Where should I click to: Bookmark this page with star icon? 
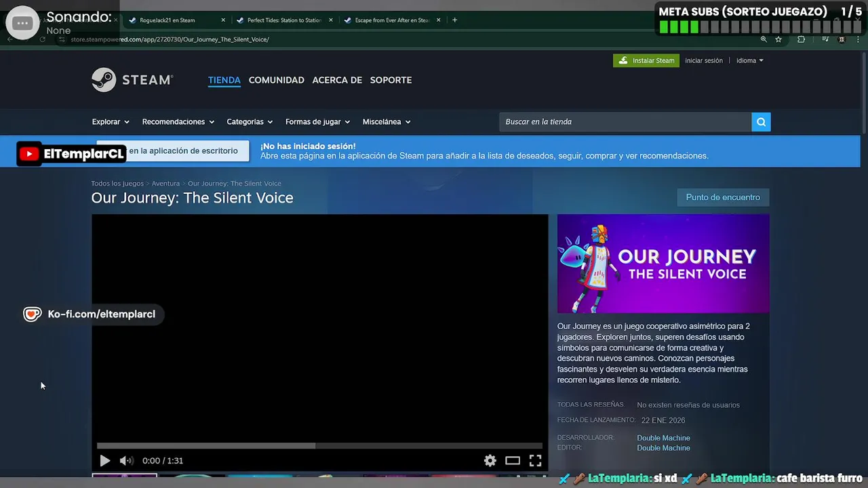[778, 39]
